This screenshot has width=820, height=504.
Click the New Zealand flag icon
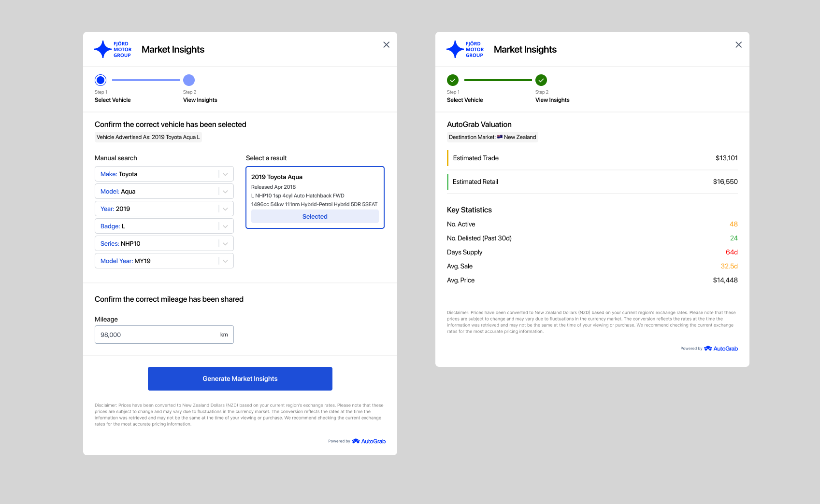[x=500, y=137]
